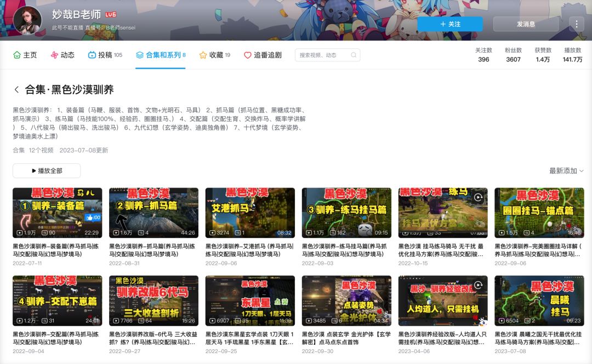Open the 关注数 396 stat
The image size is (592, 364).
tap(483, 55)
